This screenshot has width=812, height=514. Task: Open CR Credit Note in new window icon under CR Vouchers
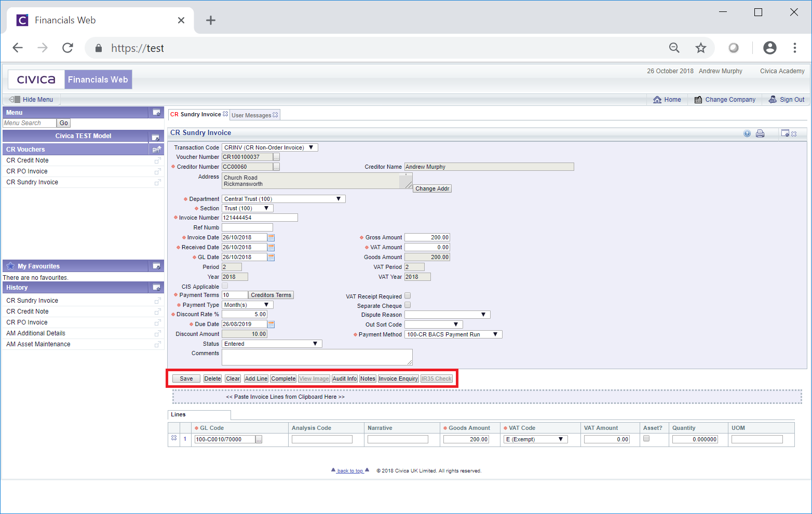(x=157, y=160)
